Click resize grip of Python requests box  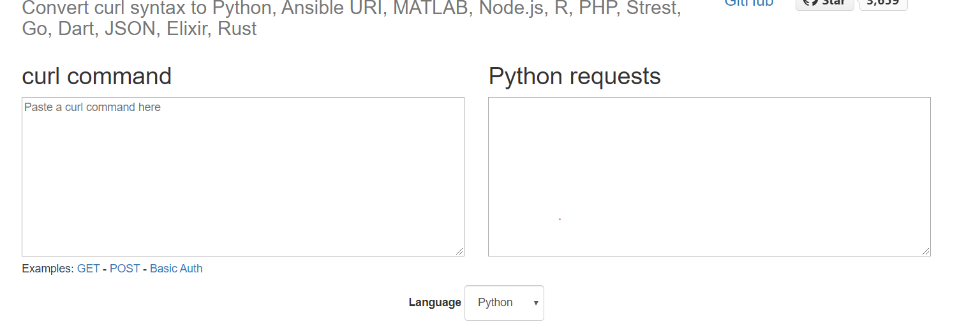coord(926,251)
